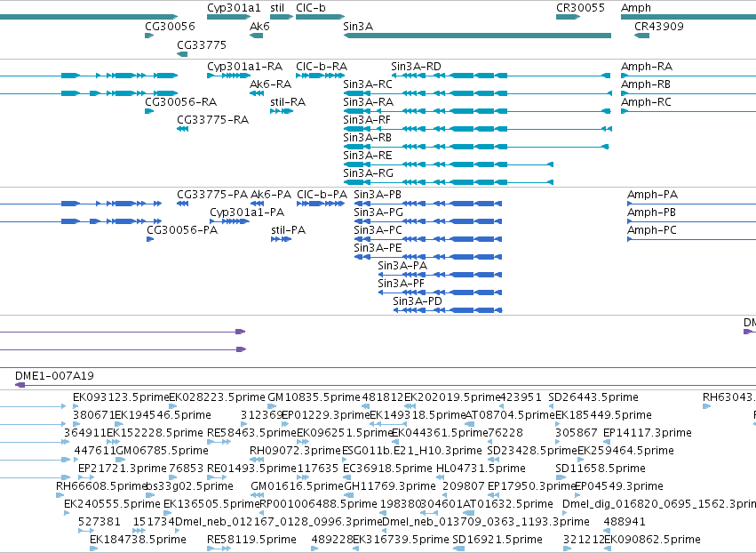
Task: Open the Sin3A-RE transcript label
Action: (x=368, y=156)
